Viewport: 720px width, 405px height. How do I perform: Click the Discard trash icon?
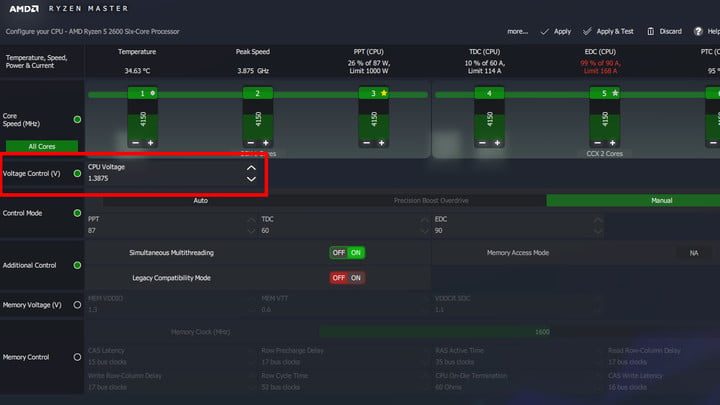click(x=651, y=31)
